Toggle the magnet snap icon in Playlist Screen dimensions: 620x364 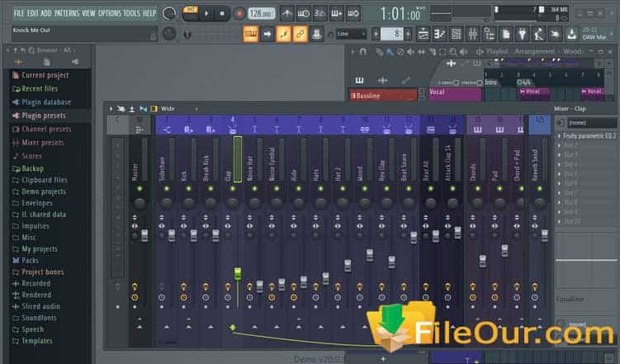coord(363,52)
